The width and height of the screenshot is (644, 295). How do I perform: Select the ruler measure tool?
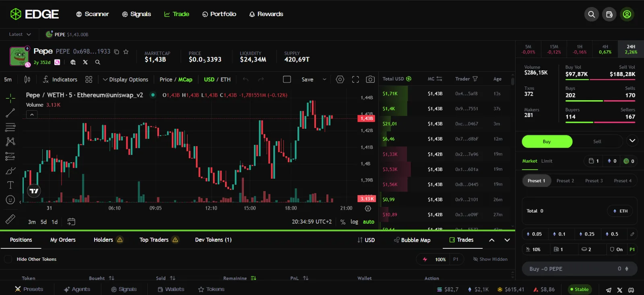coord(10,219)
